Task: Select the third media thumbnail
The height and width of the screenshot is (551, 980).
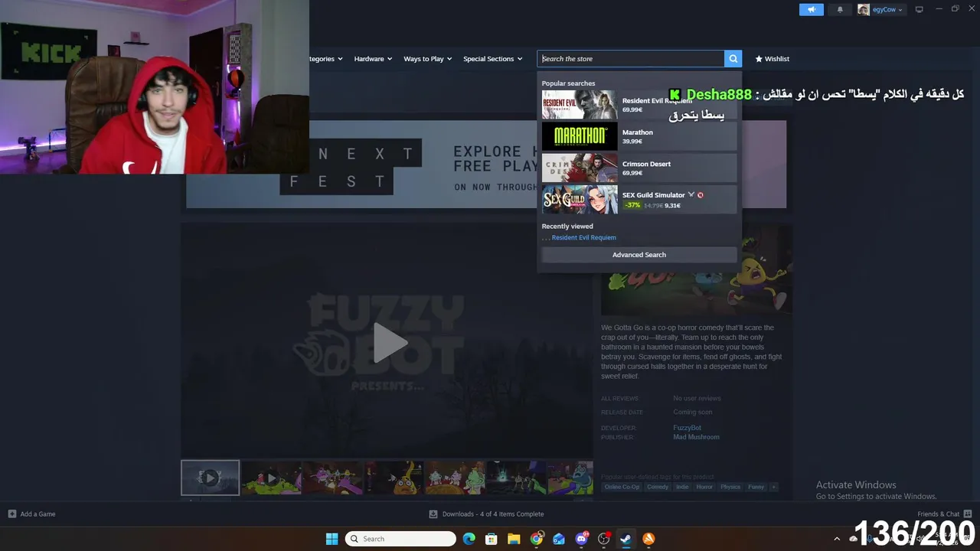Action: click(x=333, y=478)
